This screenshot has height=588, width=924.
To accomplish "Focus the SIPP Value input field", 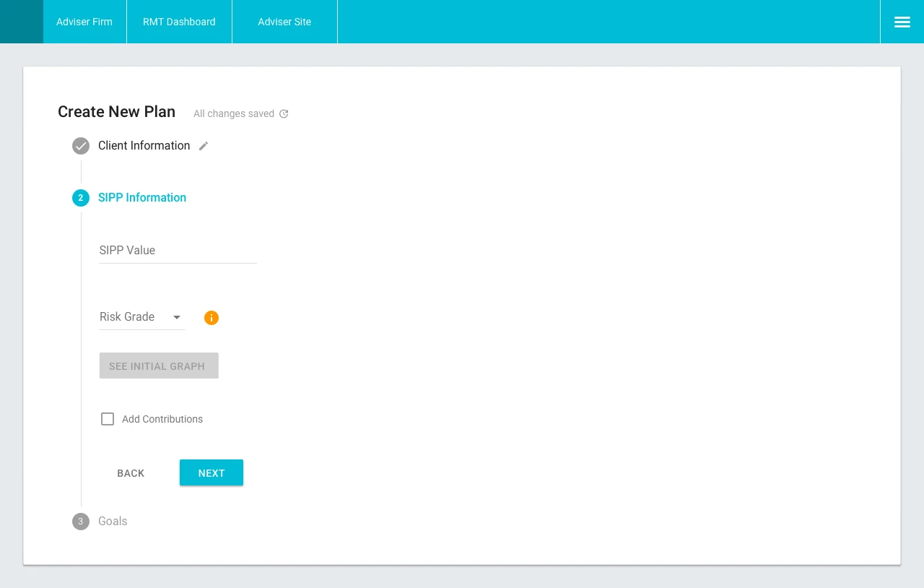I will (178, 250).
